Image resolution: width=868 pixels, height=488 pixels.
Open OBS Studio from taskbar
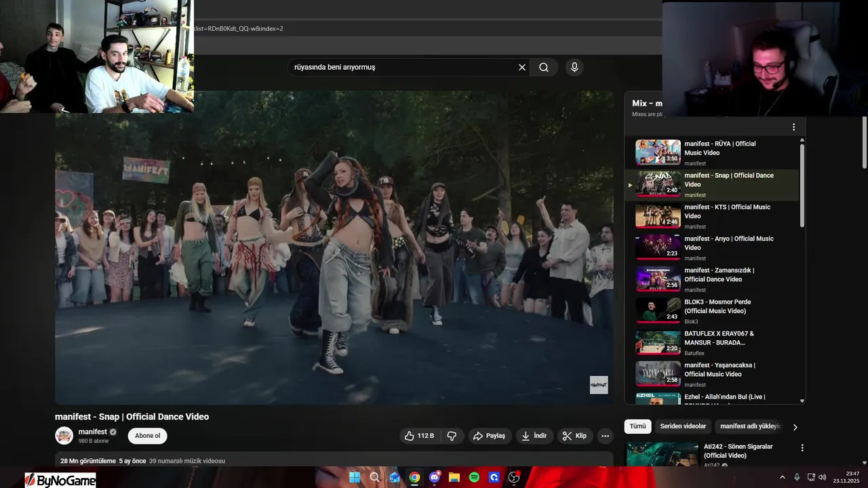(514, 477)
